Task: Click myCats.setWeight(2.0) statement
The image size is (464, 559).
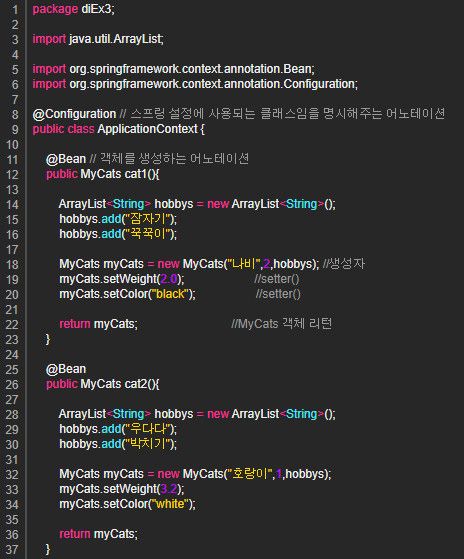Action: [122, 279]
